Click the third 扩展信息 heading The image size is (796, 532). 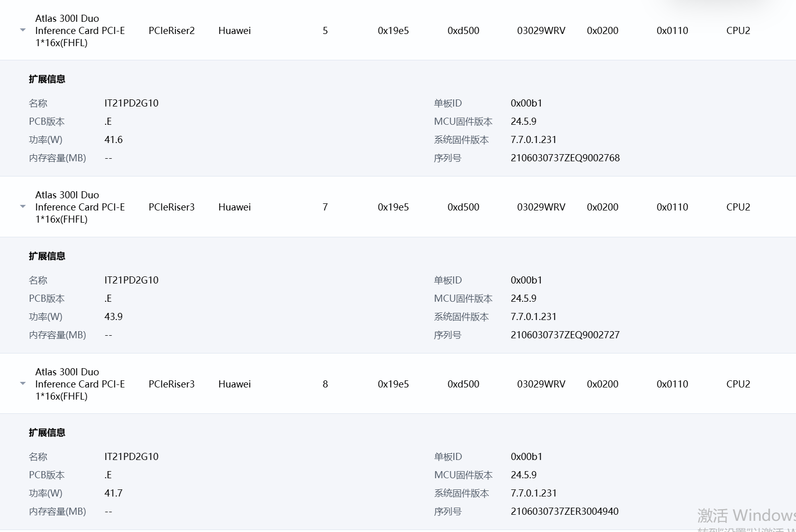click(47, 433)
